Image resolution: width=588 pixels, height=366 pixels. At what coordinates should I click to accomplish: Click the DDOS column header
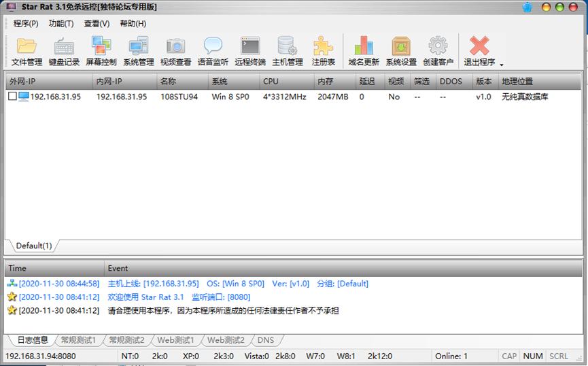pos(454,82)
